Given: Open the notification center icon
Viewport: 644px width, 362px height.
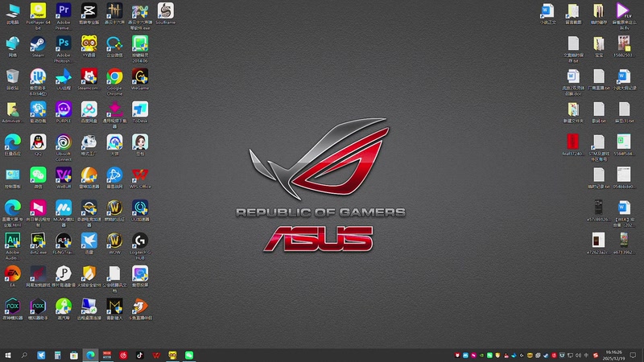Looking at the screenshot, I should pos(633,355).
